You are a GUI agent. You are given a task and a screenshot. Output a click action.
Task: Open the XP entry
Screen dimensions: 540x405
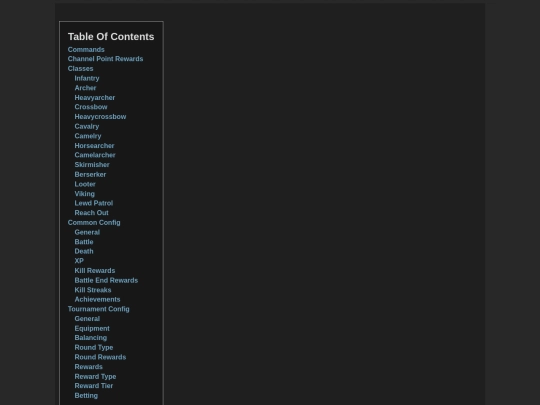click(79, 261)
